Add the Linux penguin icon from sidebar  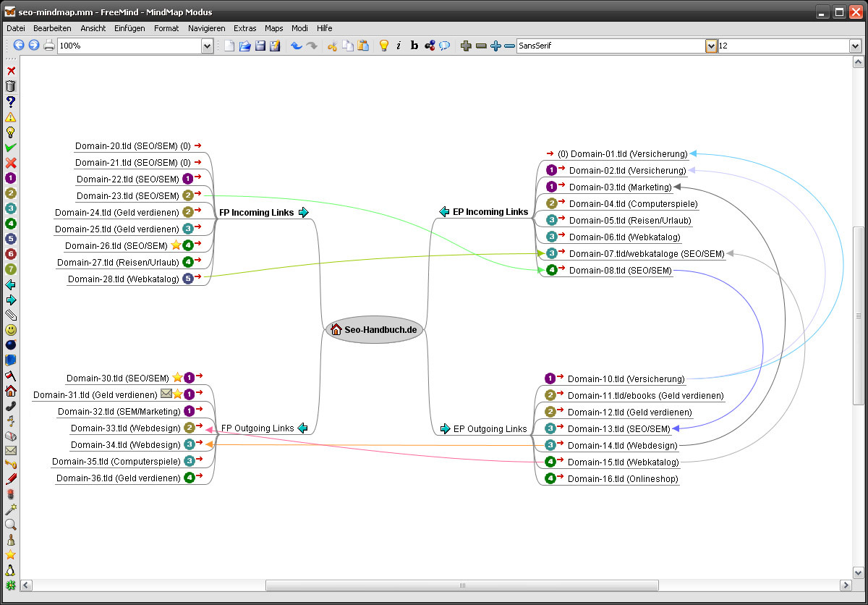click(x=11, y=570)
